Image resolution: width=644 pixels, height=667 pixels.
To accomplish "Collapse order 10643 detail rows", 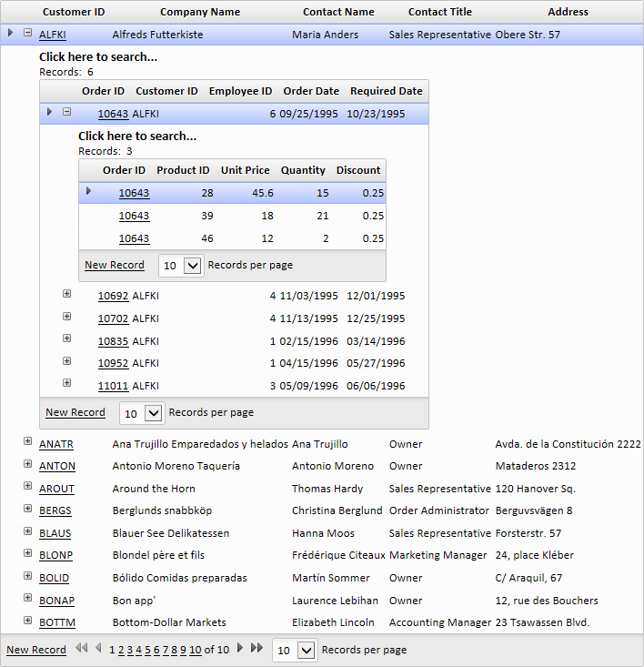I will point(66,111).
